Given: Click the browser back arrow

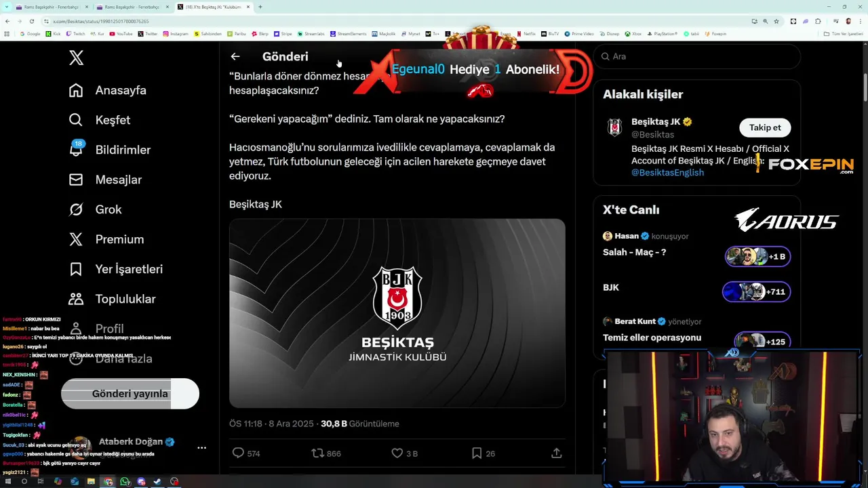Looking at the screenshot, I should (7, 21).
